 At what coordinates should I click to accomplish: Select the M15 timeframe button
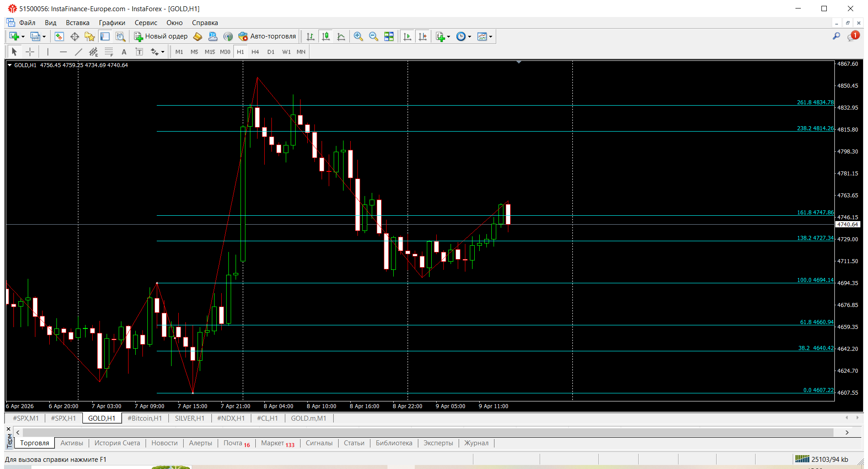tap(210, 52)
